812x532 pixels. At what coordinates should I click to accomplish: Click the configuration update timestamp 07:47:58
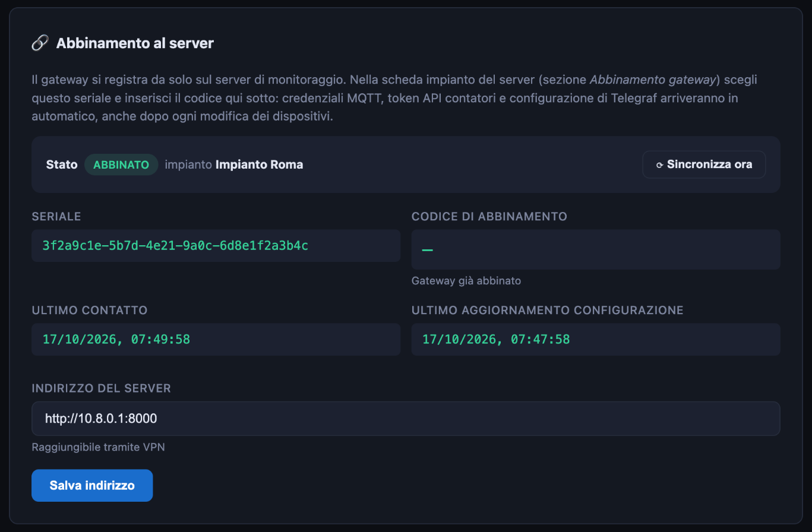(496, 339)
